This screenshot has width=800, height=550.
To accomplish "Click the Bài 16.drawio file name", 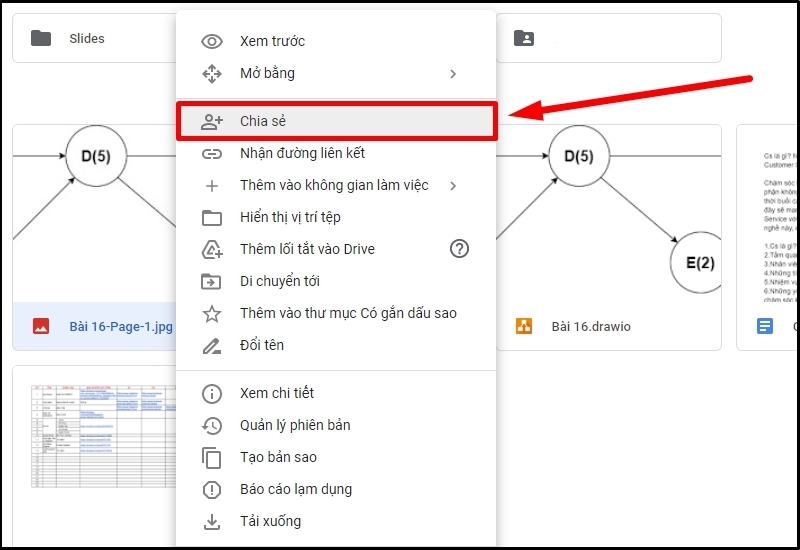I will (x=591, y=327).
